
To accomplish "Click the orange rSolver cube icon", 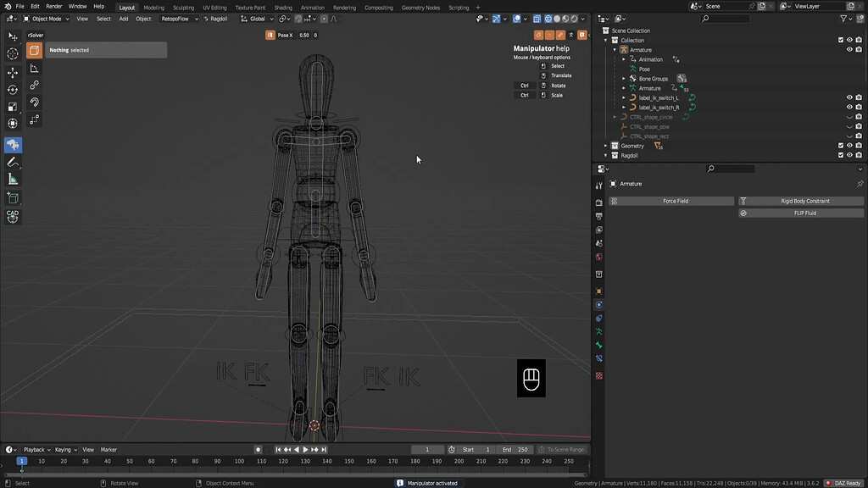I will point(34,50).
